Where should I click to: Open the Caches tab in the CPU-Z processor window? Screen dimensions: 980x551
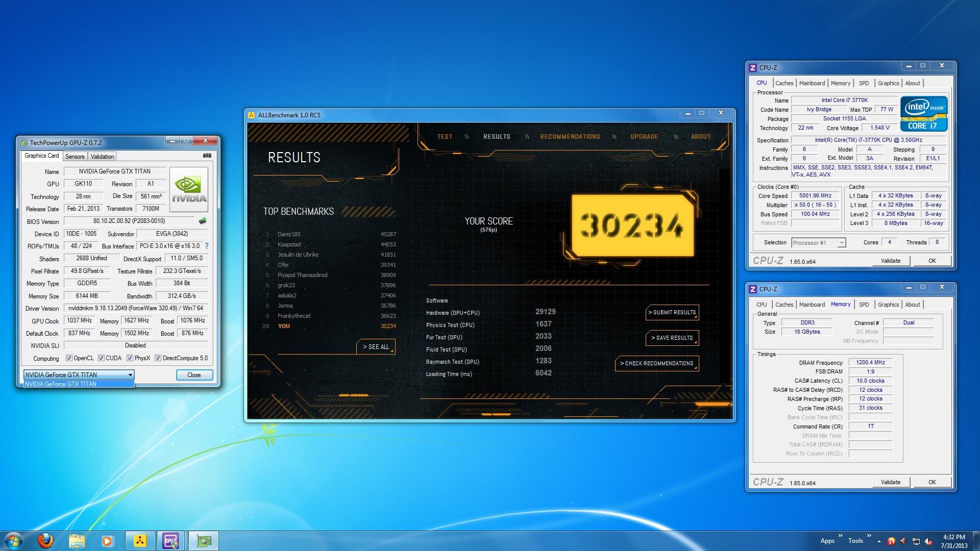pos(784,83)
